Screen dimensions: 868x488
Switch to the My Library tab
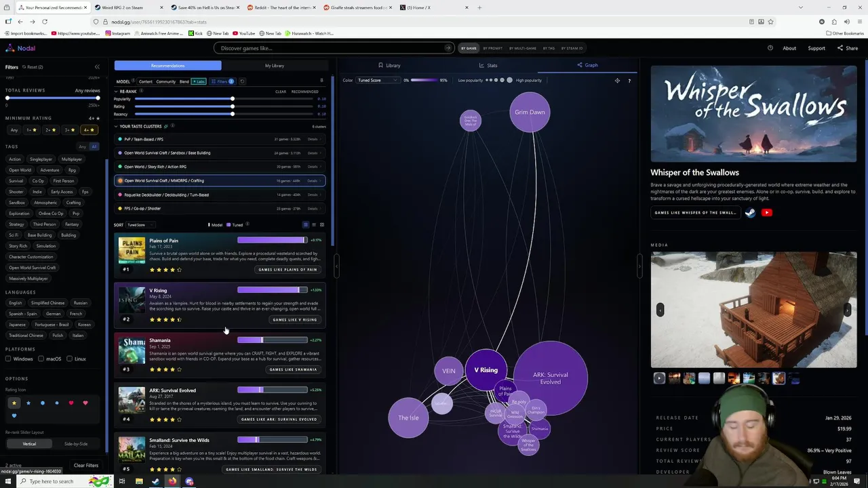(275, 66)
